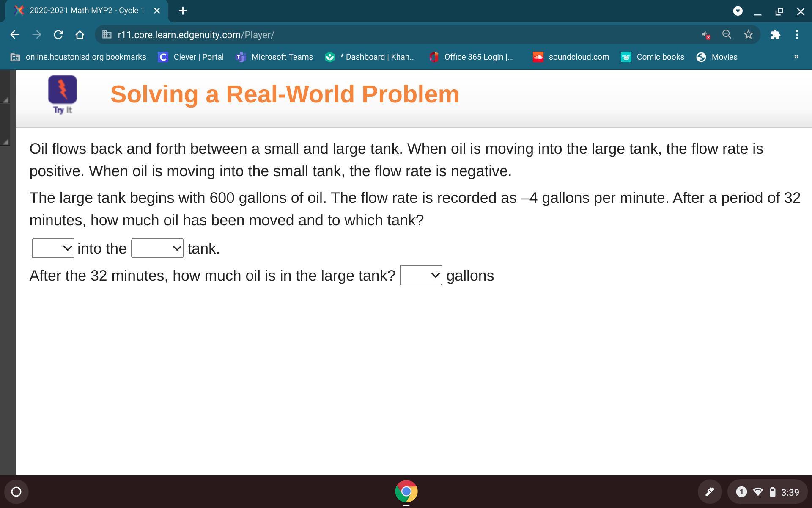Click the Try It lightning icon
The height and width of the screenshot is (508, 812).
point(62,90)
